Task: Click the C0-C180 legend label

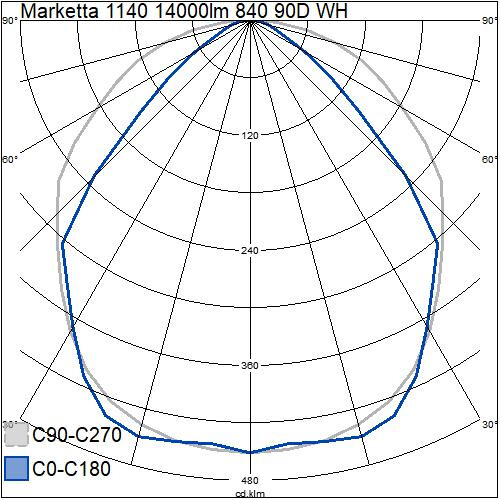Action: coord(72,469)
